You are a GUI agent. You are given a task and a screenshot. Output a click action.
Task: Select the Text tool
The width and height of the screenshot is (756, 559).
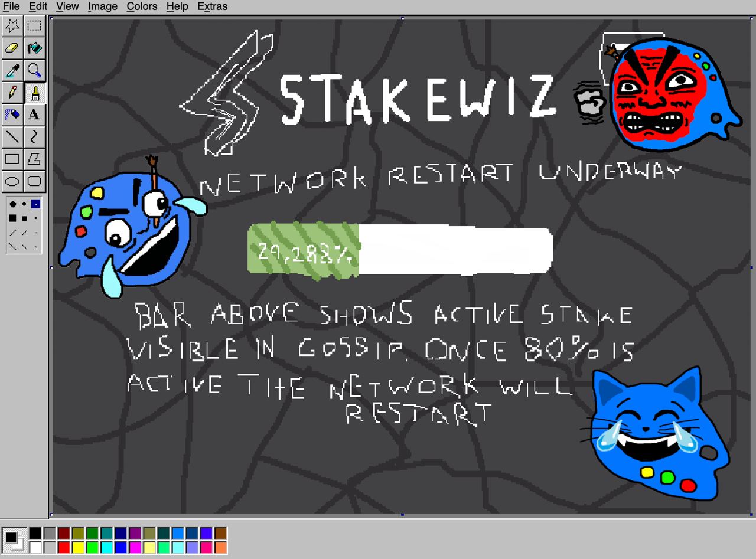point(34,115)
